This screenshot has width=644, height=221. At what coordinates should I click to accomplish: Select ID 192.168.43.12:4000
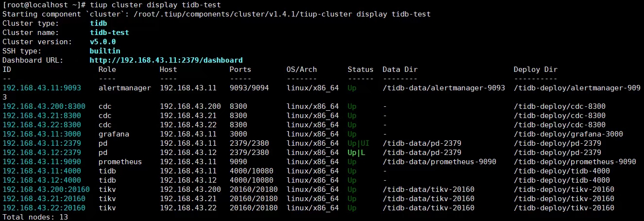(42, 180)
